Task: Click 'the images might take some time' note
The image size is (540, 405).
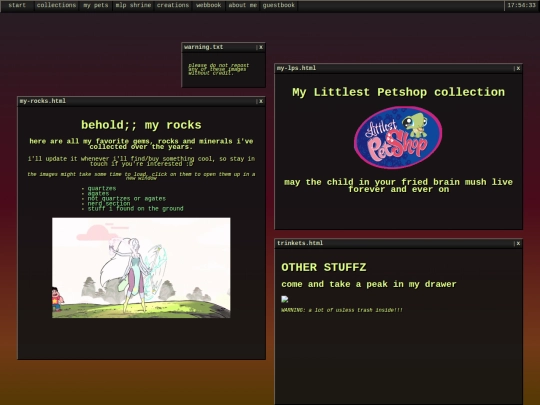Action: [x=141, y=176]
